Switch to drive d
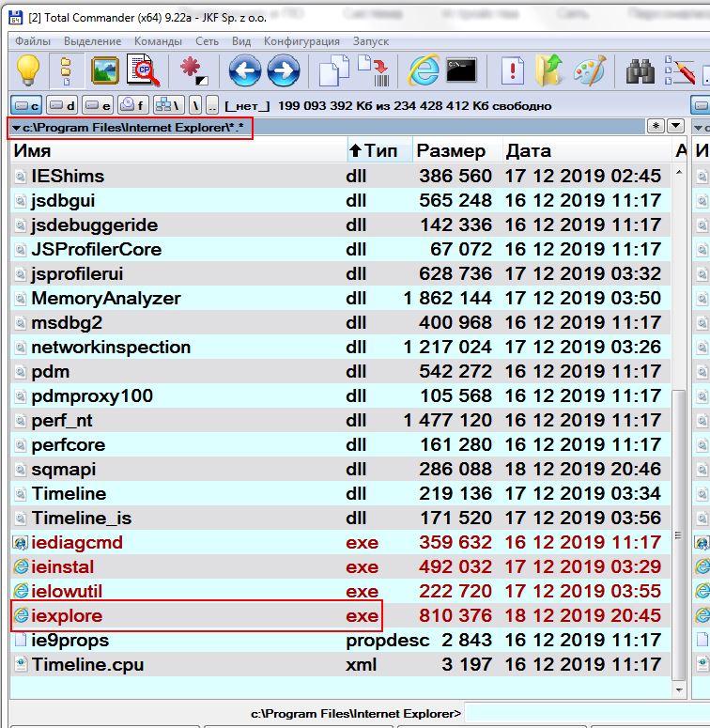 62,106
